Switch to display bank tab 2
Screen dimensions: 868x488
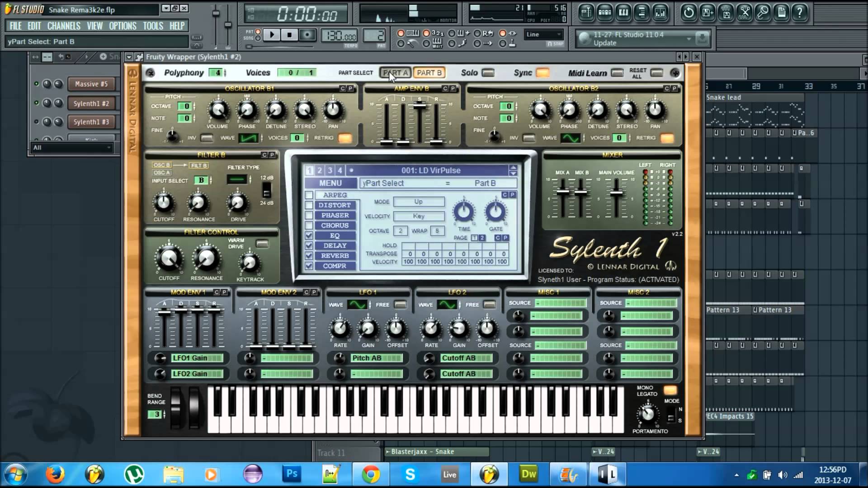320,170
